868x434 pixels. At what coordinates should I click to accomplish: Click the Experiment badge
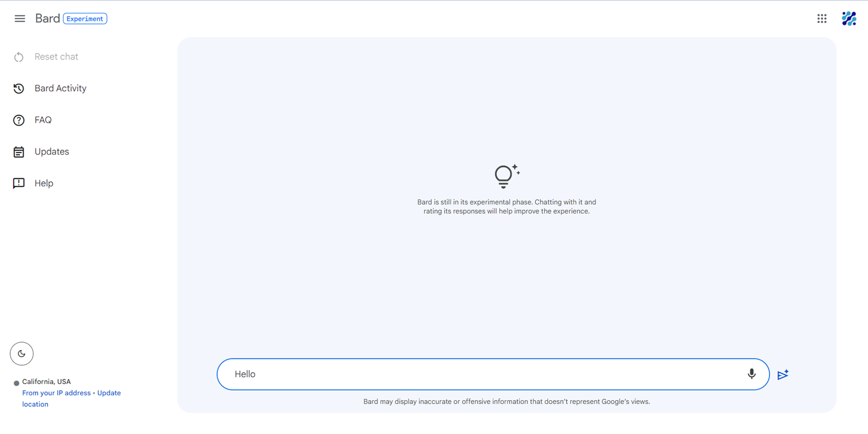tap(85, 19)
